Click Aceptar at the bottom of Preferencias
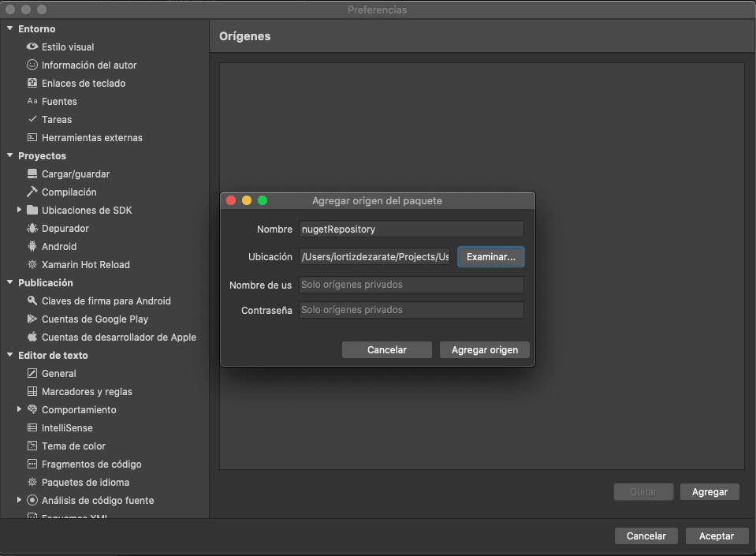 click(716, 536)
